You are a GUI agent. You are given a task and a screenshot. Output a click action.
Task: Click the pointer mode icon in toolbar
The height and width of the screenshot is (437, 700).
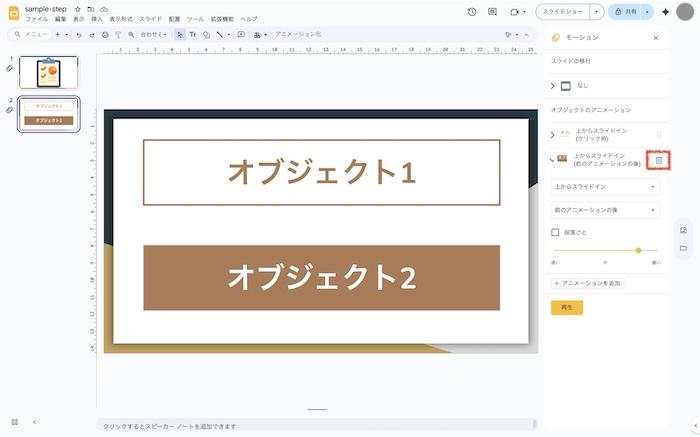tap(508, 34)
